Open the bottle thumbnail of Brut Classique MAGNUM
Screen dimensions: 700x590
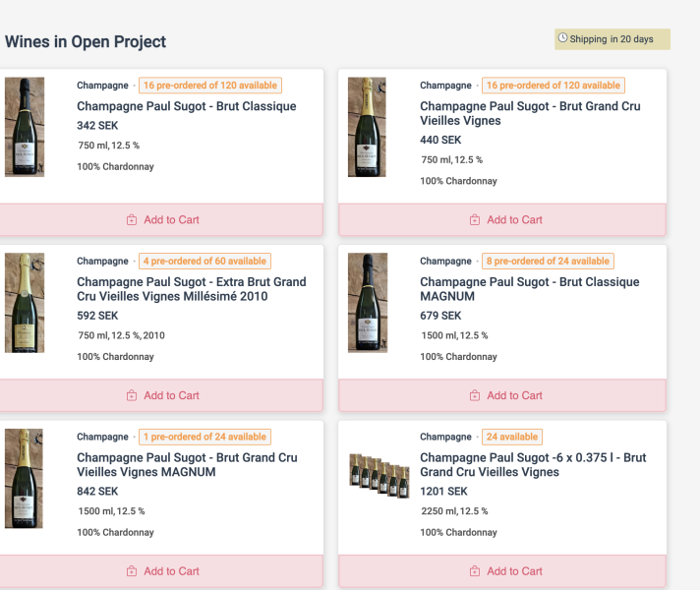click(368, 303)
